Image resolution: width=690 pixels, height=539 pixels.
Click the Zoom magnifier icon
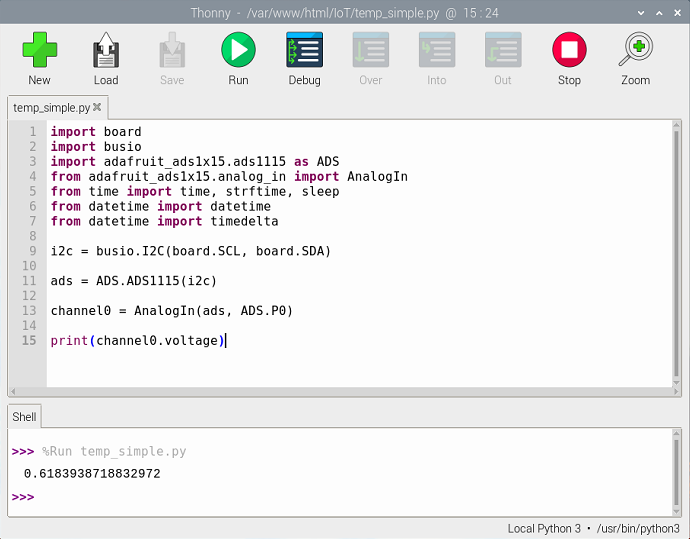(635, 58)
